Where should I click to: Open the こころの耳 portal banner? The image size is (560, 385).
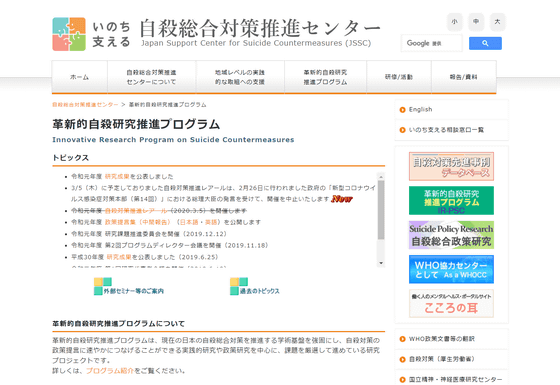point(451,304)
